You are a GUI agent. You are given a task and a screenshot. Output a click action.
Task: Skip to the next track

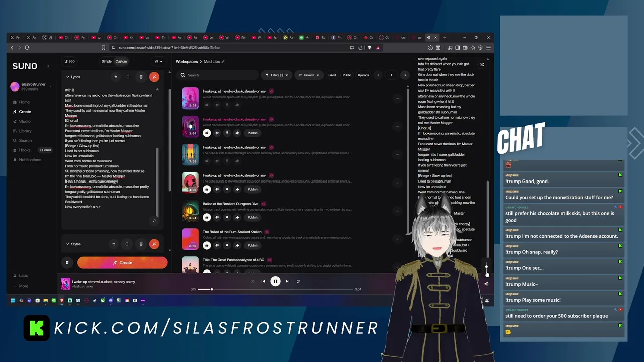287,281
